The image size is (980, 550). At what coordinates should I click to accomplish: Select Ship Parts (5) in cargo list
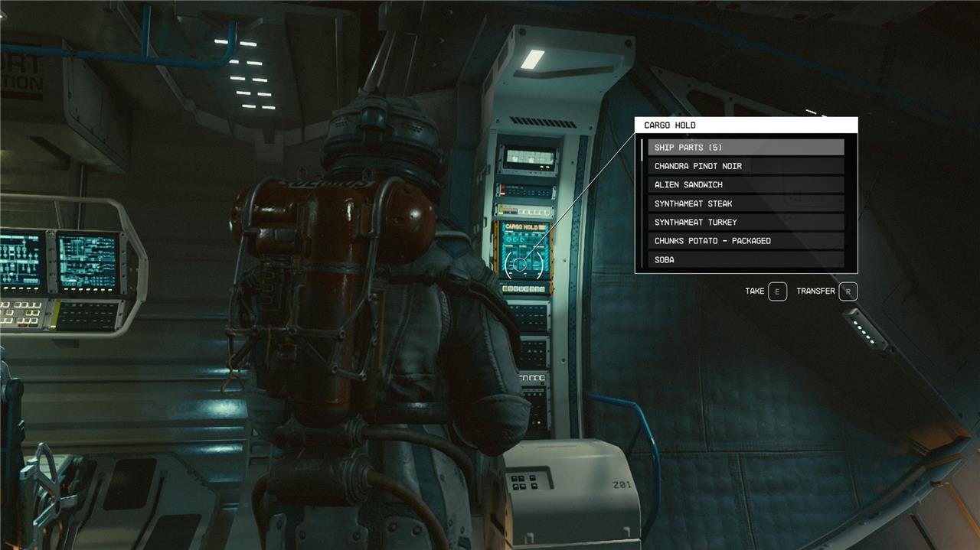(746, 148)
